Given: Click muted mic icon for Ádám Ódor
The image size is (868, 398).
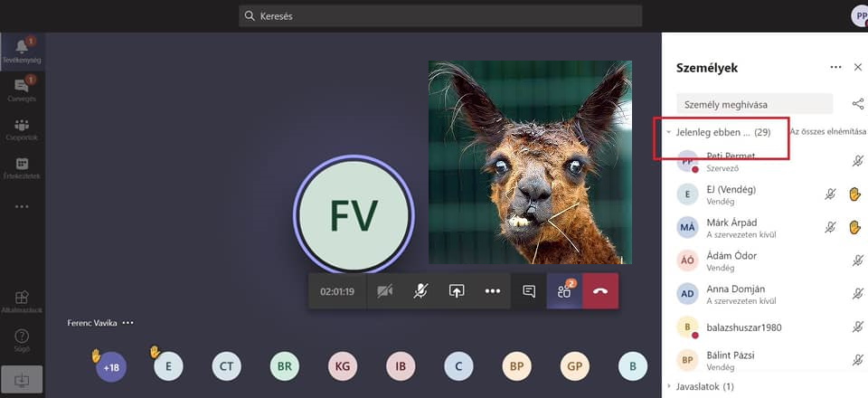Looking at the screenshot, I should click(857, 261).
